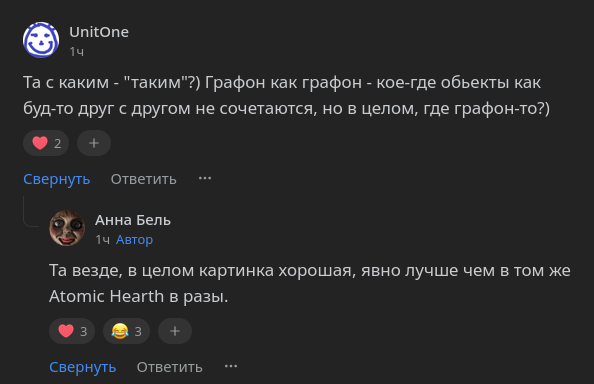594x384 pixels.
Task: Toggle heart reaction on Анна Бель's reply
Action: pyautogui.click(x=72, y=331)
